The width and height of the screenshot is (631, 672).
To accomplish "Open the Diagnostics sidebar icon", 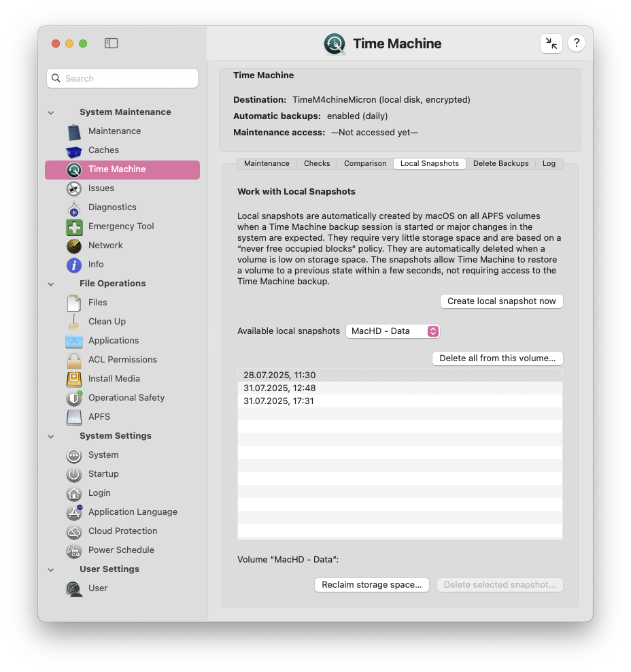I will tap(74, 208).
